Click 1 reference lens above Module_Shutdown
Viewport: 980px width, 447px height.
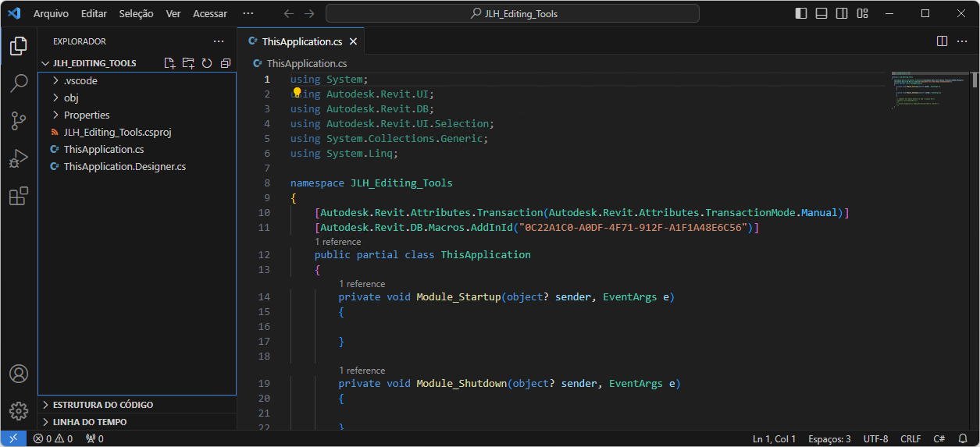(x=362, y=371)
